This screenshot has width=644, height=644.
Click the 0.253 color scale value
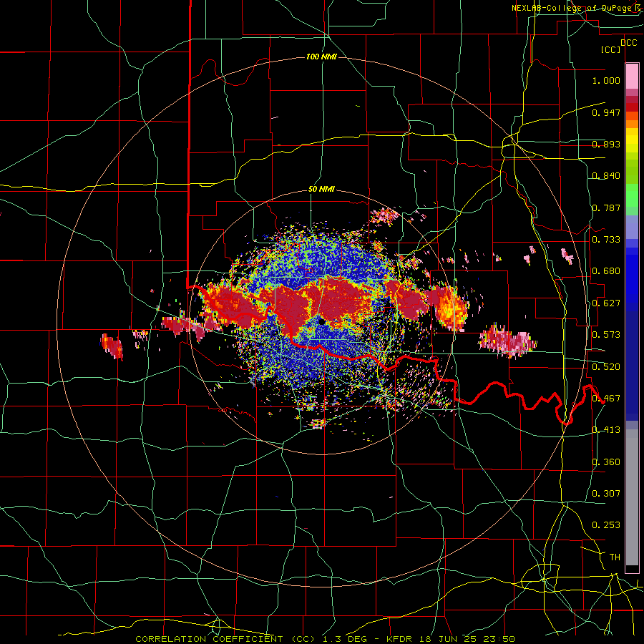(606, 525)
